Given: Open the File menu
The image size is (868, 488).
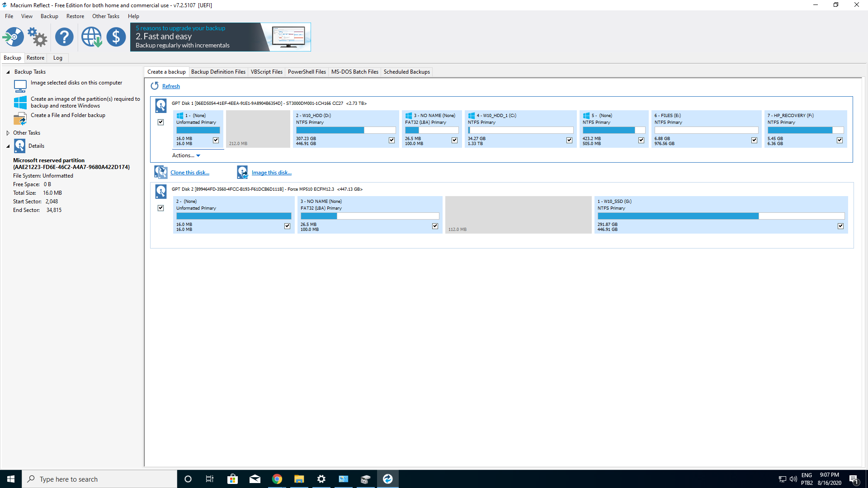Looking at the screenshot, I should coord(9,16).
